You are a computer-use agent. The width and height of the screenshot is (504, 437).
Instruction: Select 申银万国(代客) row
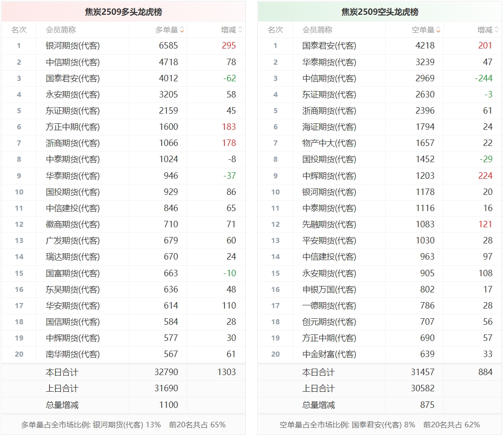click(380, 290)
